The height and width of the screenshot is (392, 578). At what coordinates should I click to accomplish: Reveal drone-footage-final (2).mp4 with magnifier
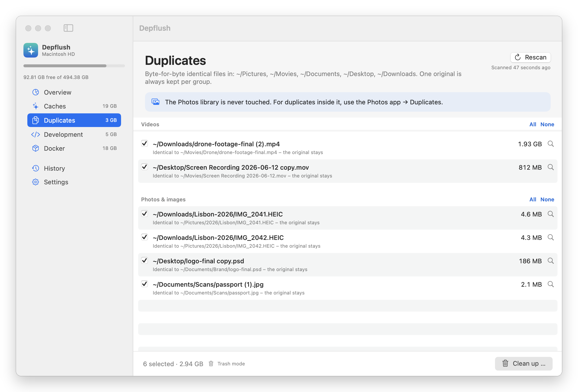click(551, 144)
